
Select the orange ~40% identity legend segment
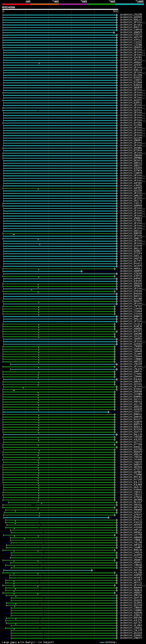45,4
